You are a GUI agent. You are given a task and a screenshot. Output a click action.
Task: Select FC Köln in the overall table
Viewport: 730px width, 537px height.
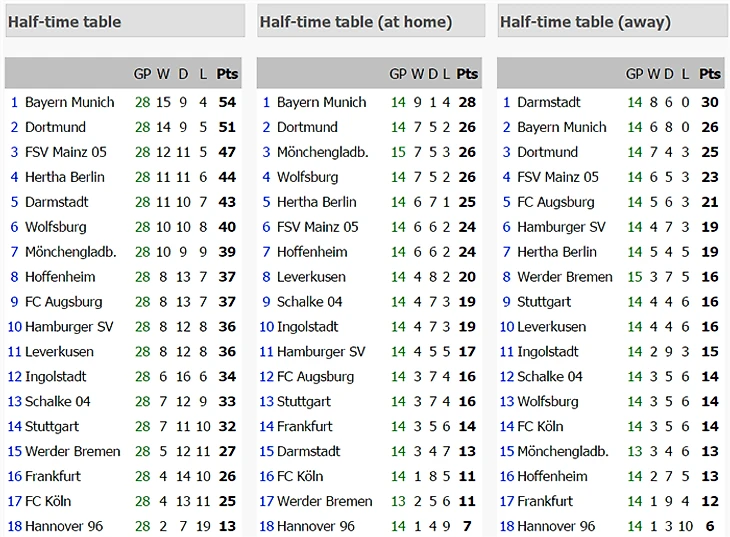(x=48, y=501)
